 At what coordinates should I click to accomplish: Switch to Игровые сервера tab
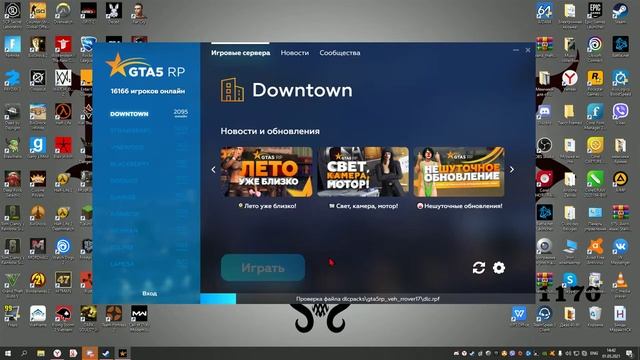(240, 53)
